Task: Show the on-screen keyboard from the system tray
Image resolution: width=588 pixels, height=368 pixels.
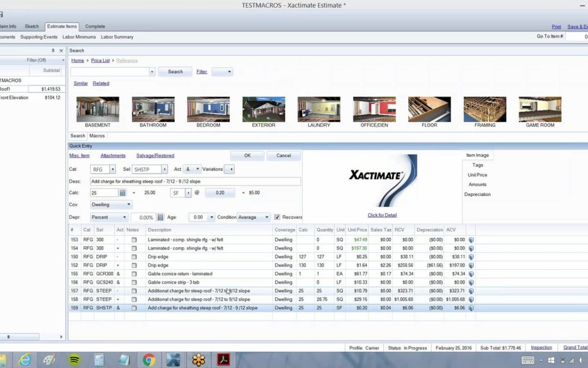Action: 528,360
